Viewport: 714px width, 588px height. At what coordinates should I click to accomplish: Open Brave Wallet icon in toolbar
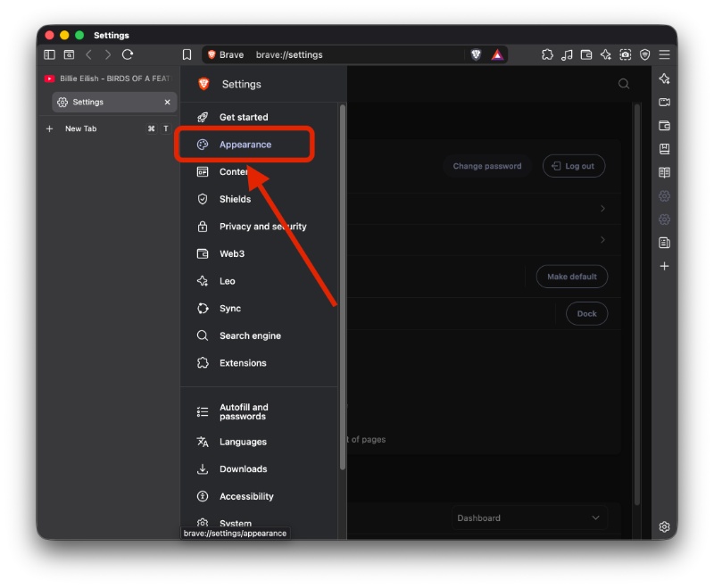[x=586, y=54]
